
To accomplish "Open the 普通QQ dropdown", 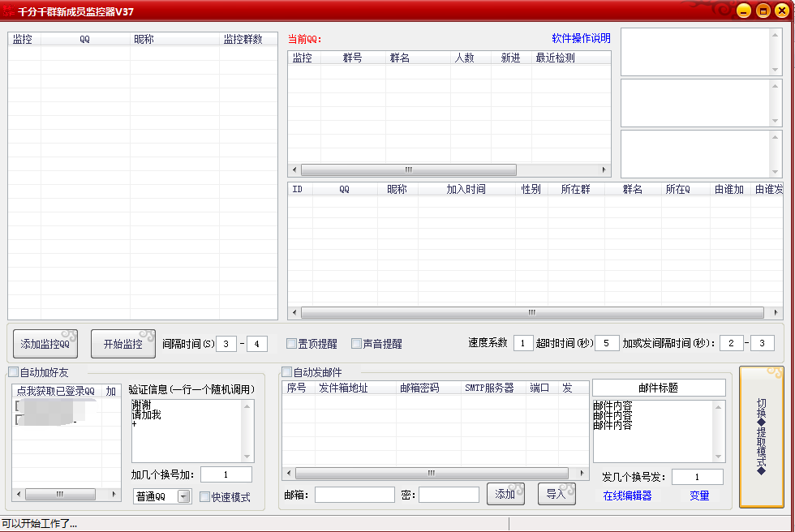I will pos(184,496).
